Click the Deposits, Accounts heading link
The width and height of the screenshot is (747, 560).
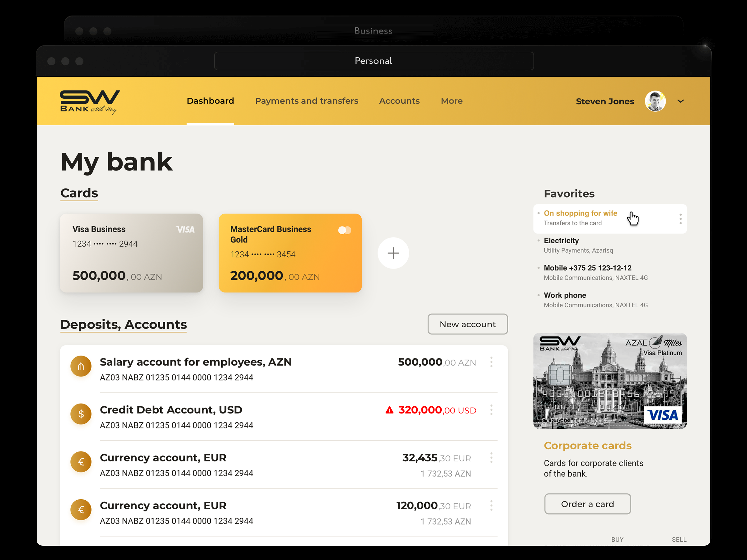123,324
